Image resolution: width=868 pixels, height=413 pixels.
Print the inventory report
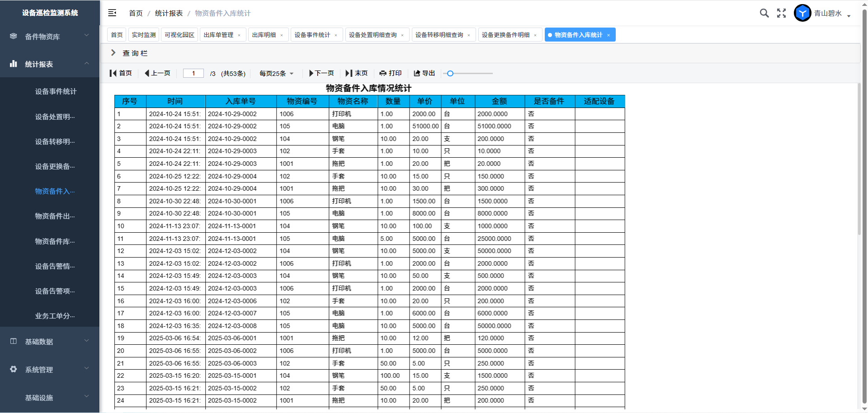click(x=391, y=73)
